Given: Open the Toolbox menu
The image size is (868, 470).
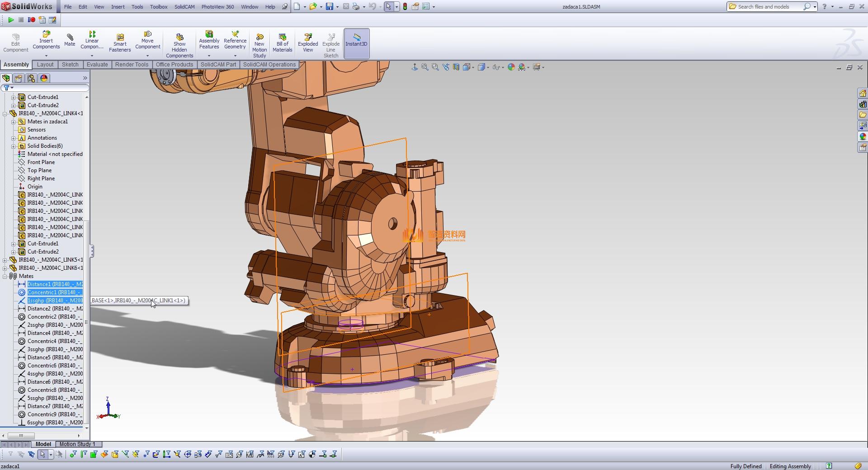Looking at the screenshot, I should click(x=159, y=7).
